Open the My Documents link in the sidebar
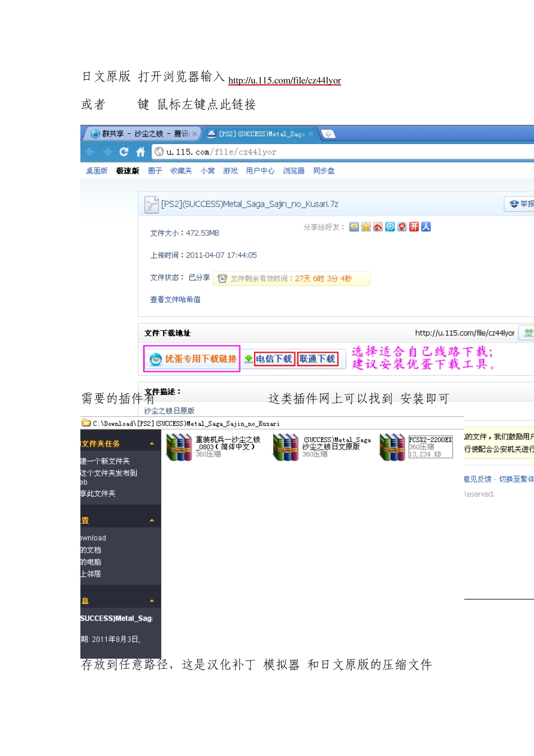The height and width of the screenshot is (756, 534). [x=91, y=550]
